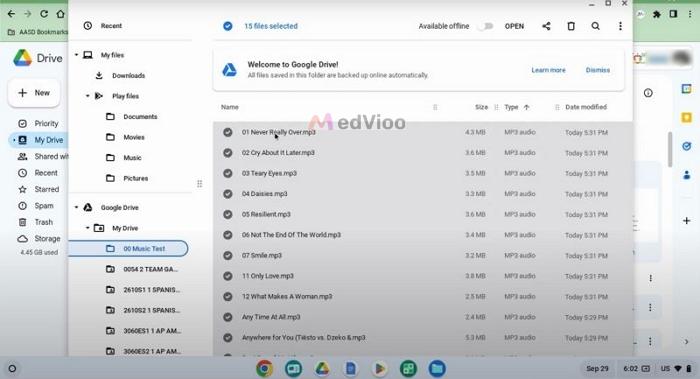Click the browser back arrow
This screenshot has height=379, width=700.
[11, 14]
